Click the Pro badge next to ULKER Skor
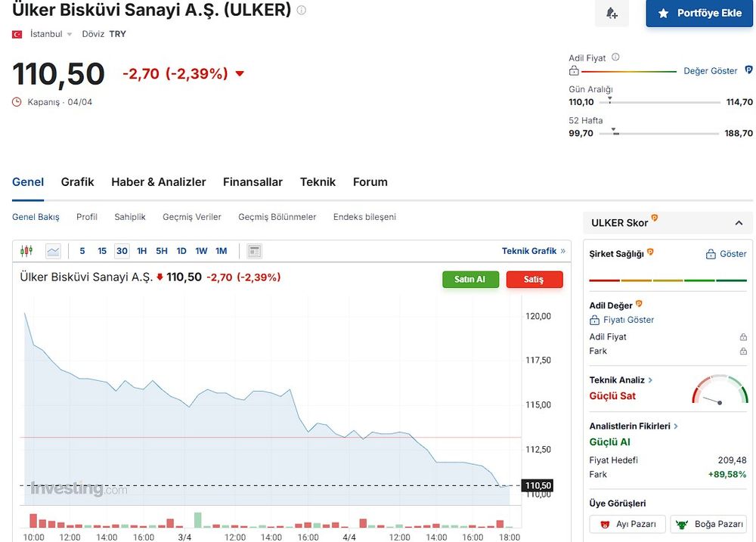The image size is (756, 542). [654, 218]
